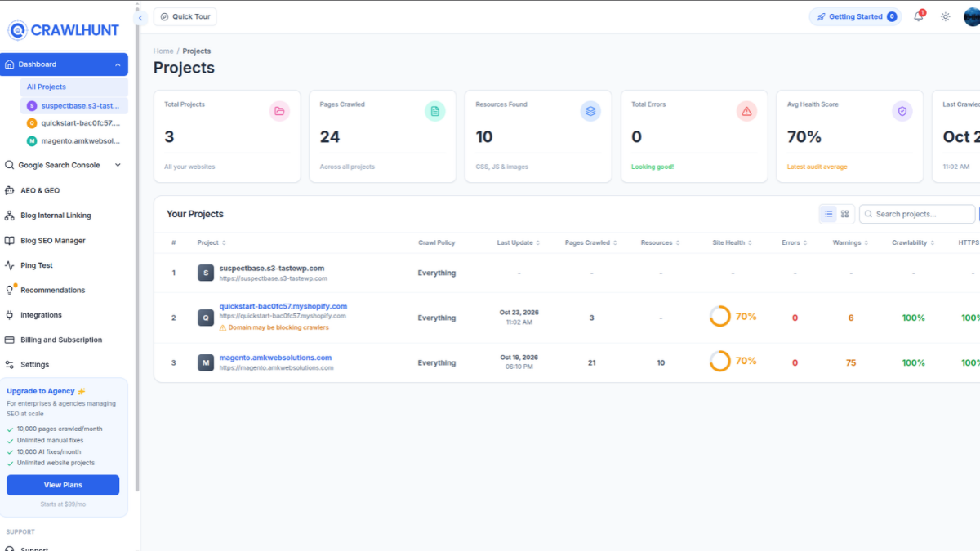The height and width of the screenshot is (551, 980).
Task: Go to the Home breadcrumb
Action: (163, 51)
